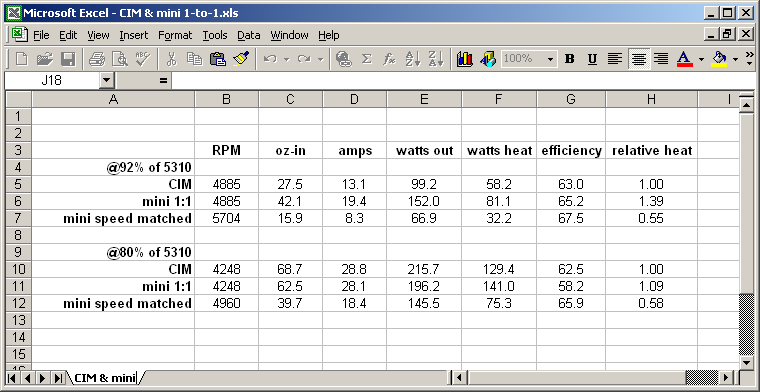Select column B header
The width and height of the screenshot is (760, 392).
click(x=227, y=99)
